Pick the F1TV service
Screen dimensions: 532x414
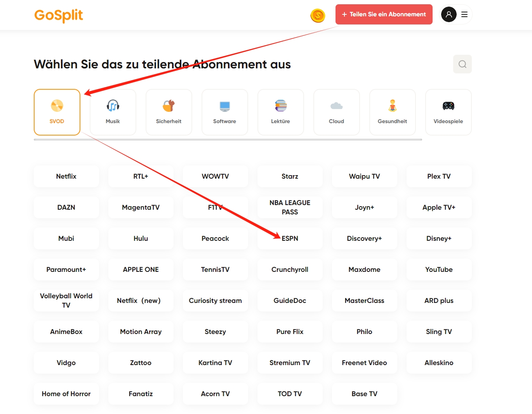tap(216, 207)
